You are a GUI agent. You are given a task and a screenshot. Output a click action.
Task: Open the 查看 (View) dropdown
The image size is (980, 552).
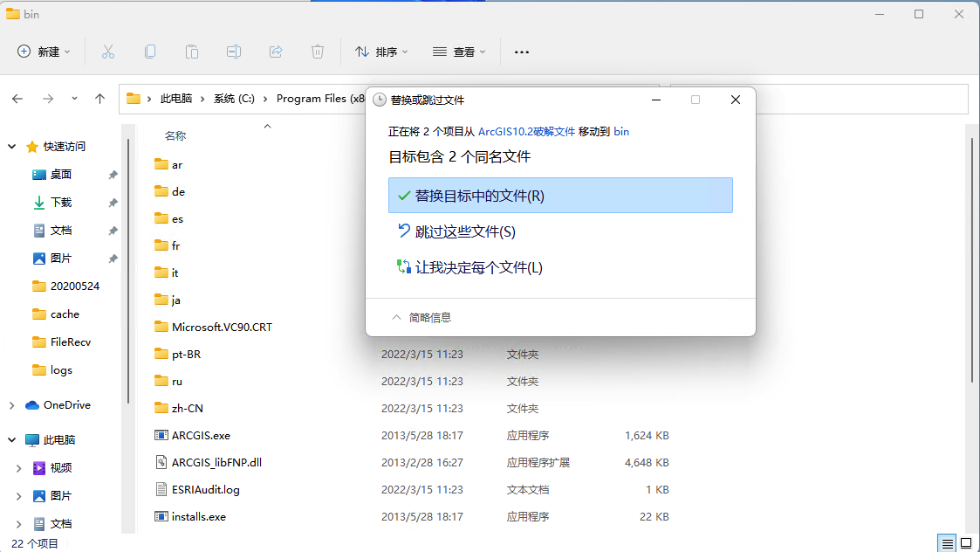coord(459,52)
